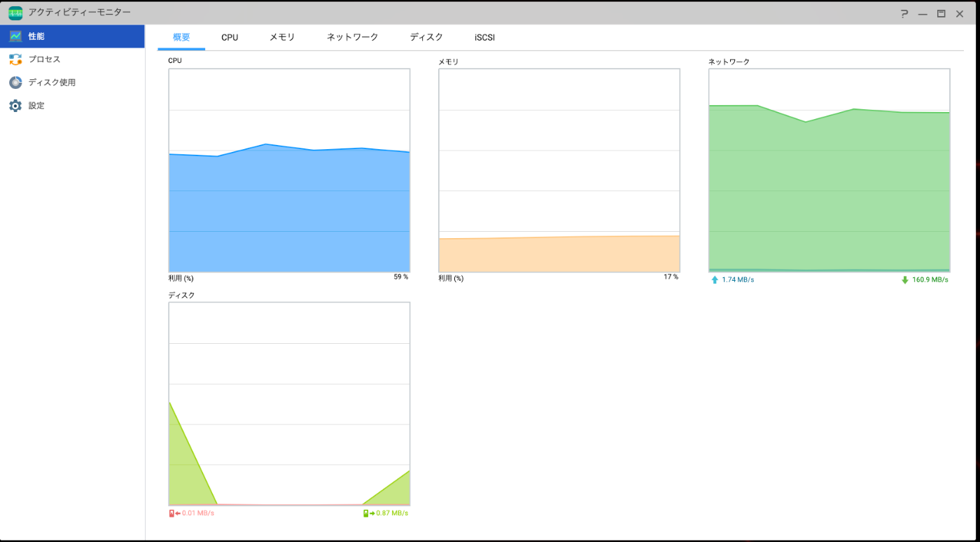Click the ディスク使用 disk usage icon
Screen dimensions: 980x542
(x=15, y=83)
